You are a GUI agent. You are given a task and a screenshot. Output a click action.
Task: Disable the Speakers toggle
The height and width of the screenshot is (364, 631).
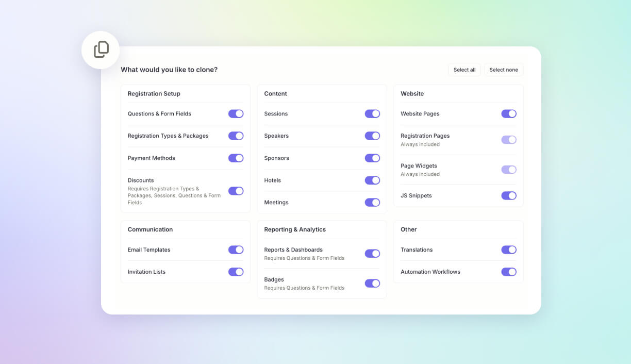(x=372, y=136)
